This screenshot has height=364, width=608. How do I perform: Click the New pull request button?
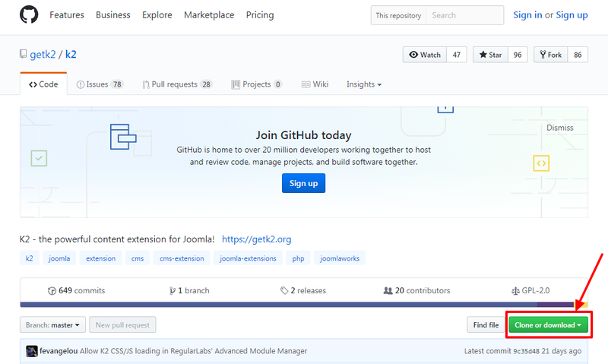click(x=122, y=324)
